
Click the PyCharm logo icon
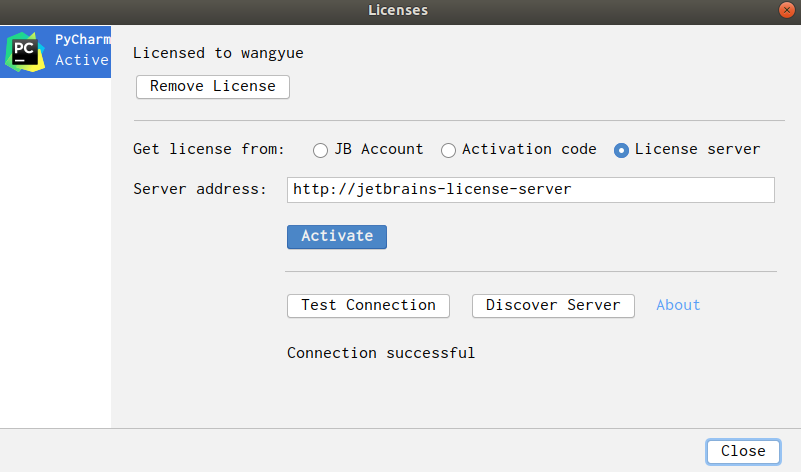click(25, 51)
